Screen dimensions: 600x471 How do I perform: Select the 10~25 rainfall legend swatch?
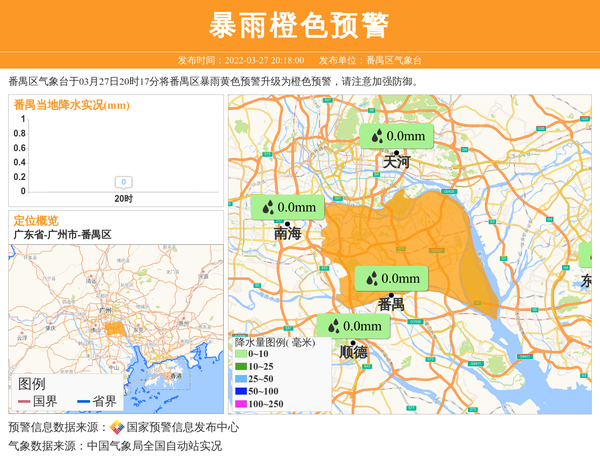pyautogui.click(x=240, y=366)
